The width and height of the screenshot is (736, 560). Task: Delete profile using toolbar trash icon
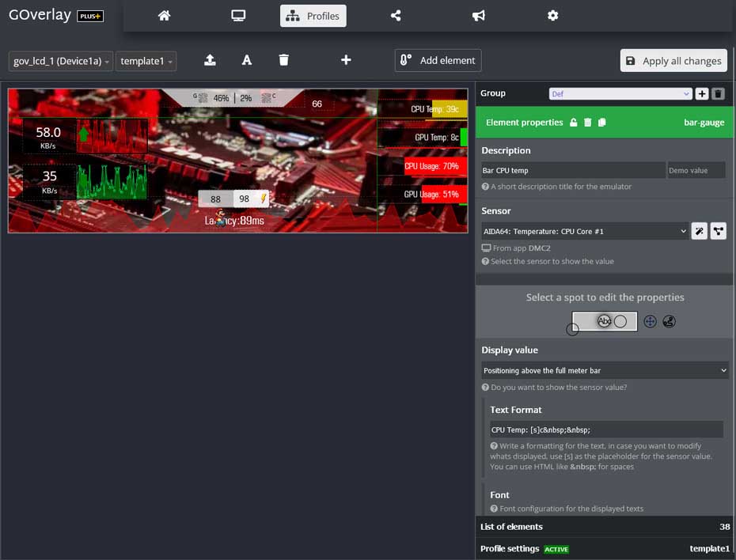pos(284,60)
